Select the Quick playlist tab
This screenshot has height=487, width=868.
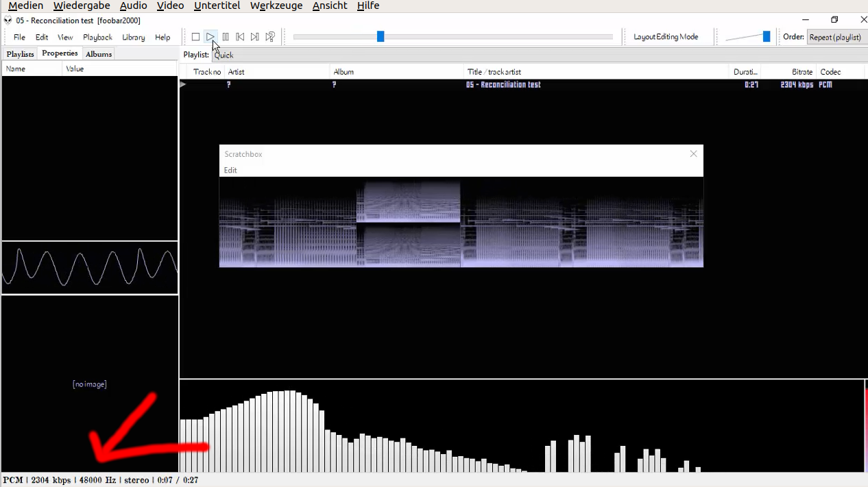click(x=224, y=55)
